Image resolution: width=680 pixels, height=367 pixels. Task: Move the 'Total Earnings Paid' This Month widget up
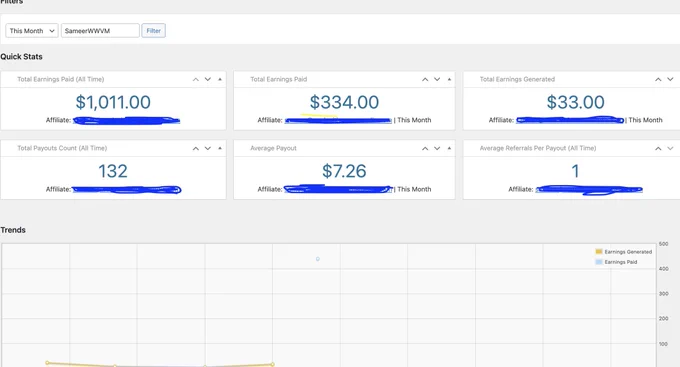[x=425, y=79]
